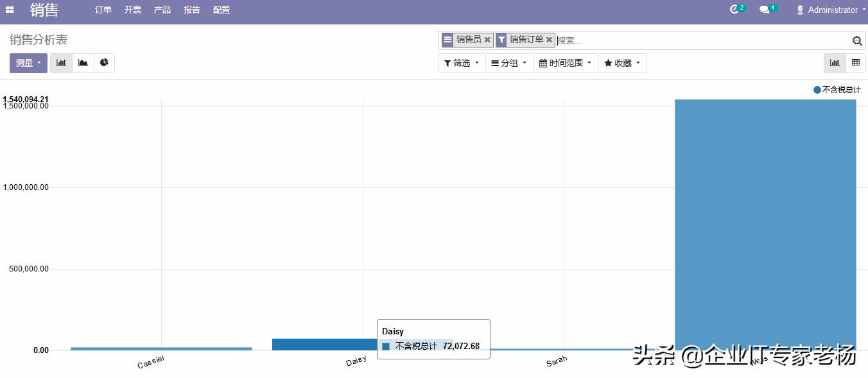Remove the 销售员 group facet
Viewport: 868px width, 378px height.
487,40
